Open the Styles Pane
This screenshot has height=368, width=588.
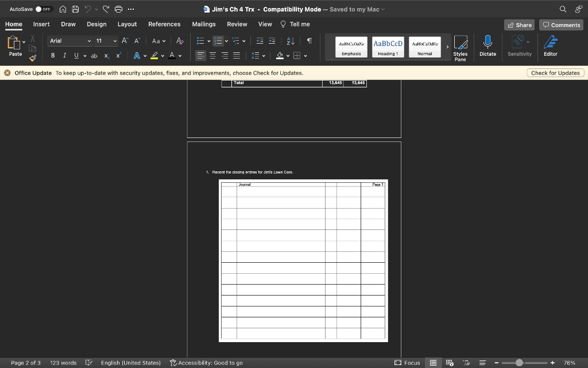coord(461,48)
